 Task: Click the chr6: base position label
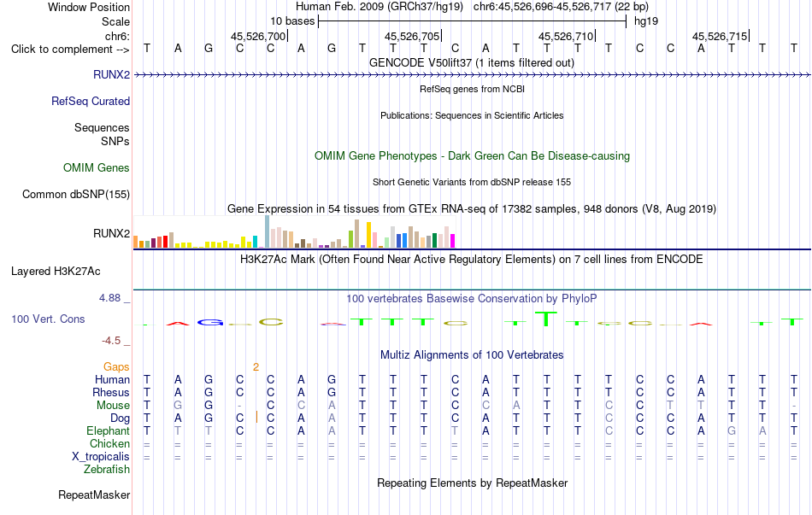click(117, 36)
